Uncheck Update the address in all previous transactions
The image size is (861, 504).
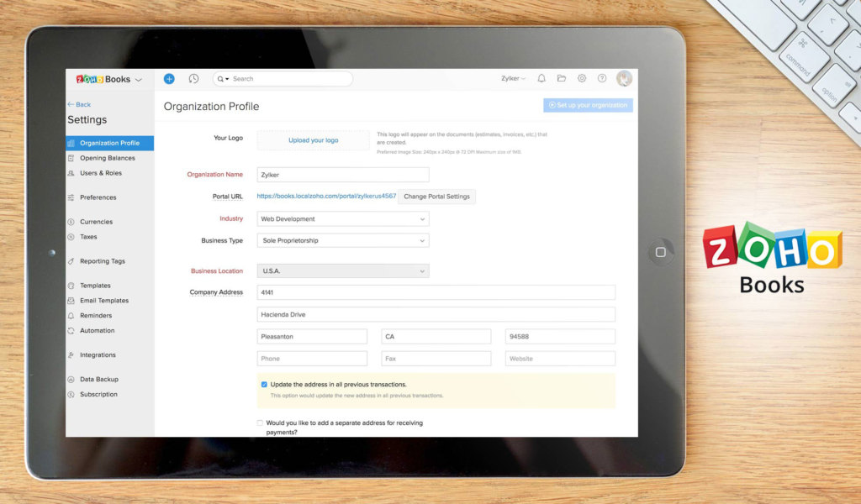(264, 385)
